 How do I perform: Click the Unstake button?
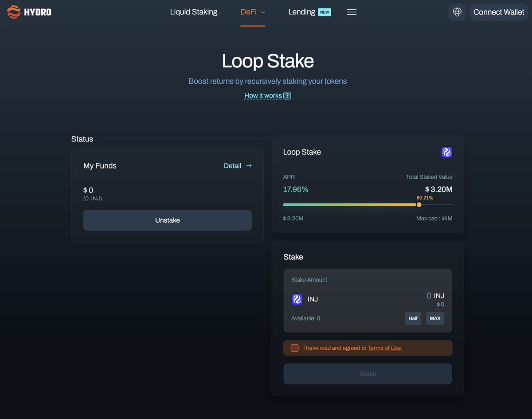pyautogui.click(x=168, y=220)
